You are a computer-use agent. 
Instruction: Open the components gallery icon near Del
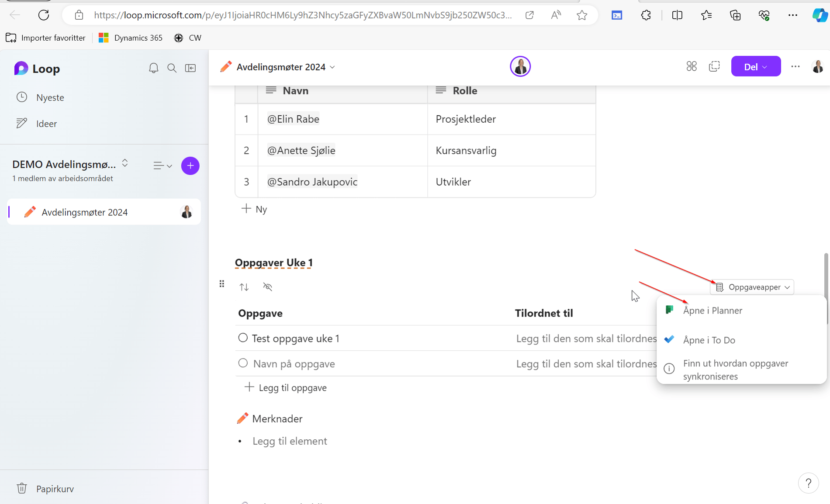tap(692, 66)
